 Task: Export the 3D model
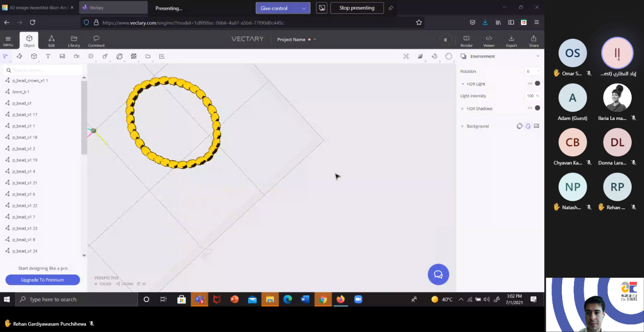511,41
